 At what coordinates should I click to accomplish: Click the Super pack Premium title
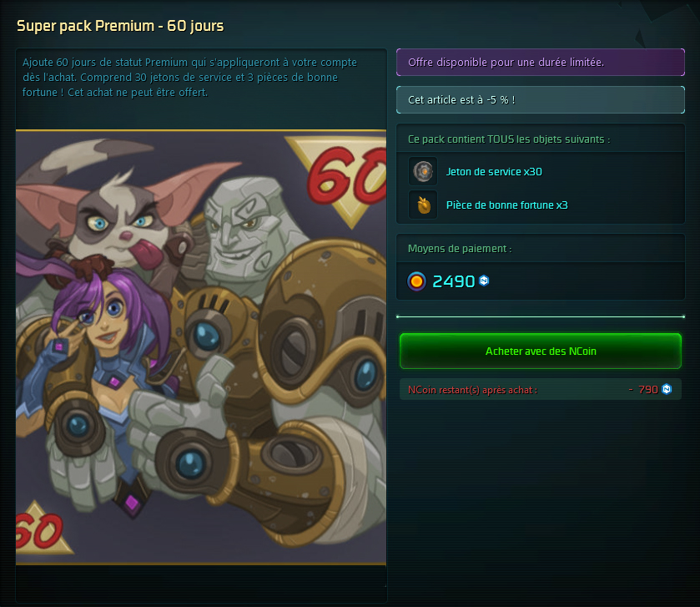[120, 26]
